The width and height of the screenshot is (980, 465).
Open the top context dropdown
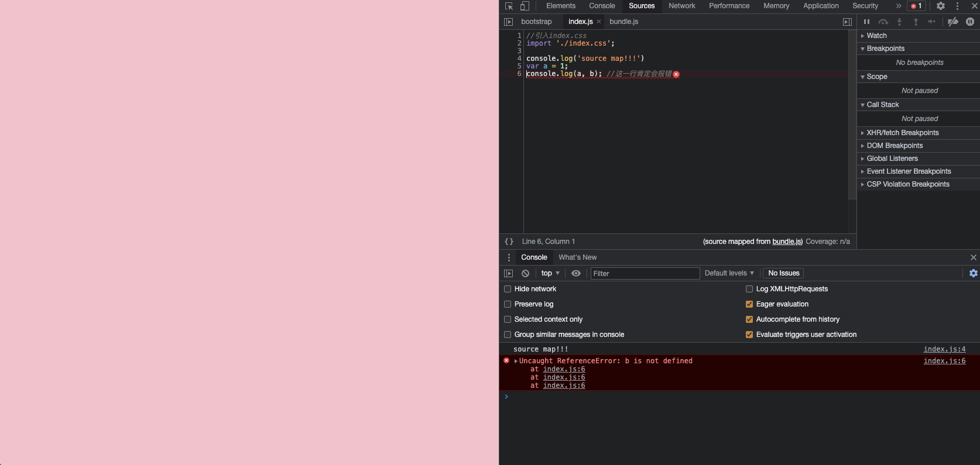point(550,273)
